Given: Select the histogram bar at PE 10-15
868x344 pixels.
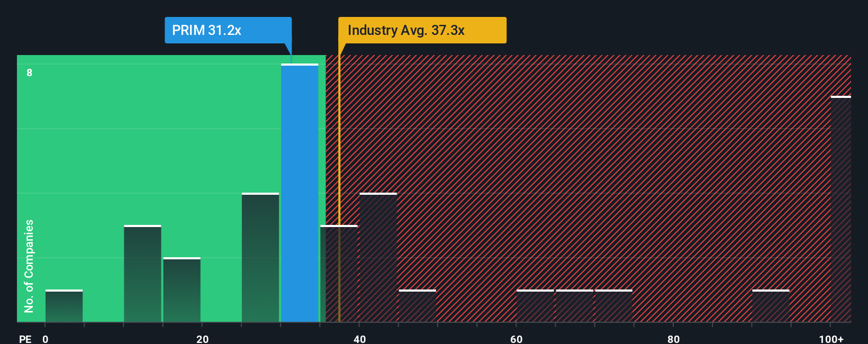Looking at the screenshot, I should 142,274.
